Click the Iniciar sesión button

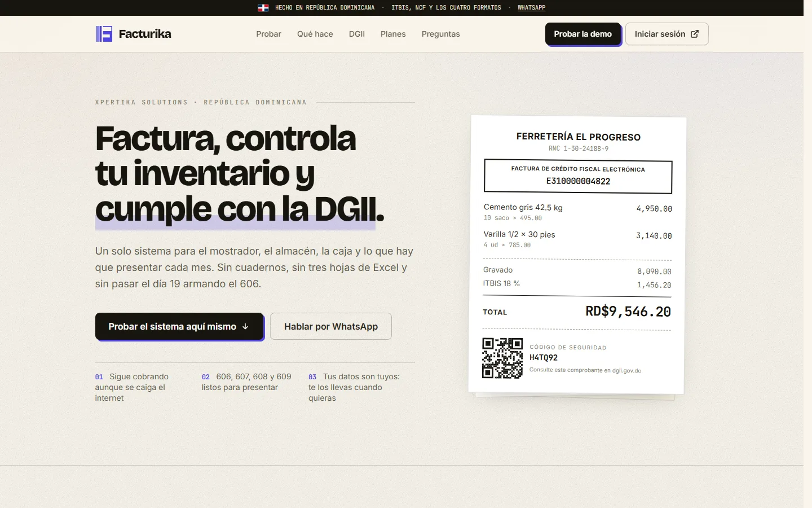667,34
